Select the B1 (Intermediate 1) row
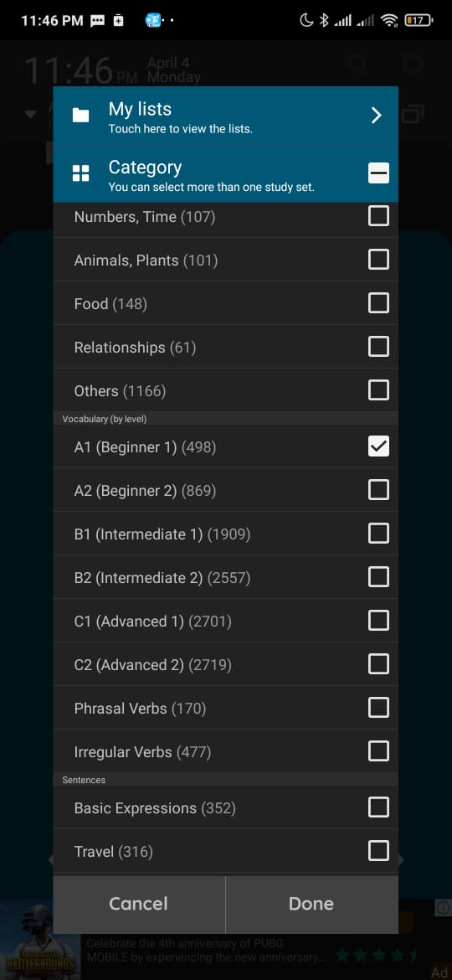 click(225, 534)
